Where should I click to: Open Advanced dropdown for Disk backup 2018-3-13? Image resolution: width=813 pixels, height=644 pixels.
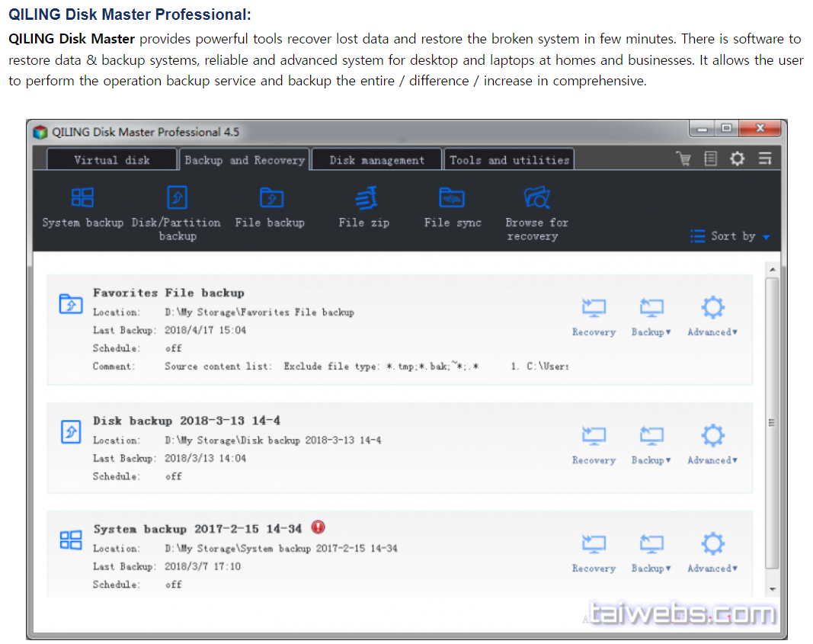click(x=712, y=445)
